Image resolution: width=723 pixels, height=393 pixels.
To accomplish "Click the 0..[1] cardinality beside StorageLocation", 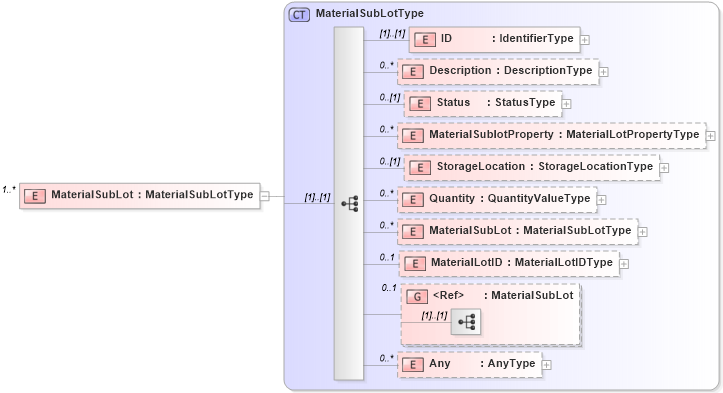I will [390, 161].
